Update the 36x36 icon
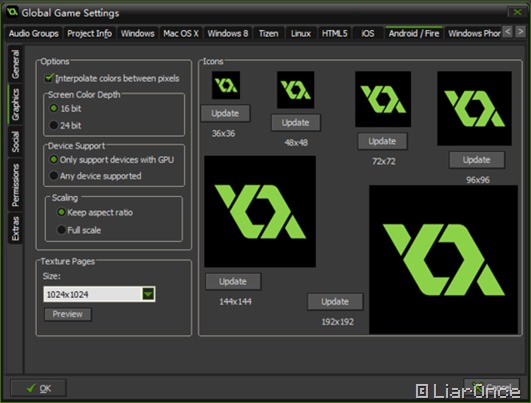The width and height of the screenshot is (531, 403). click(226, 113)
